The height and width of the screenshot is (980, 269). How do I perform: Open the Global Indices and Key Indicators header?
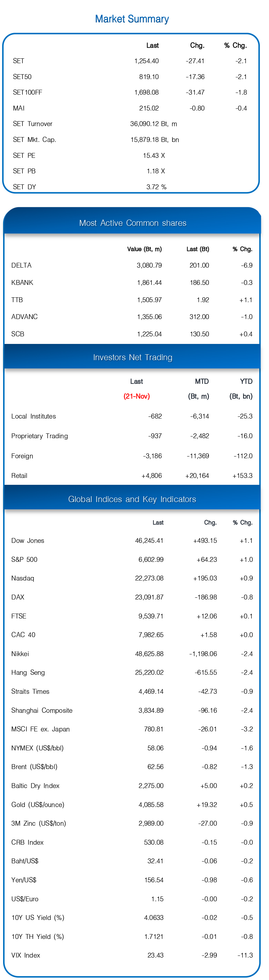pyautogui.click(x=132, y=499)
